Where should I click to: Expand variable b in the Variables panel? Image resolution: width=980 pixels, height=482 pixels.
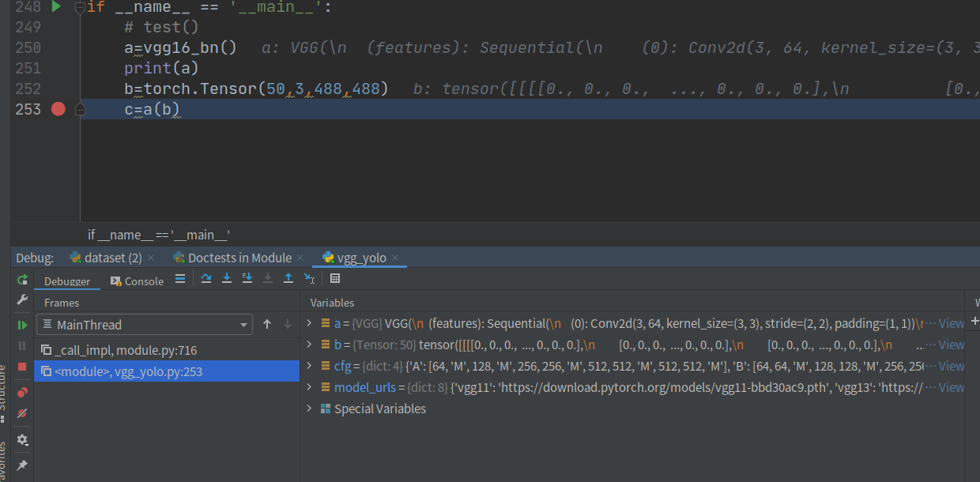coord(309,344)
